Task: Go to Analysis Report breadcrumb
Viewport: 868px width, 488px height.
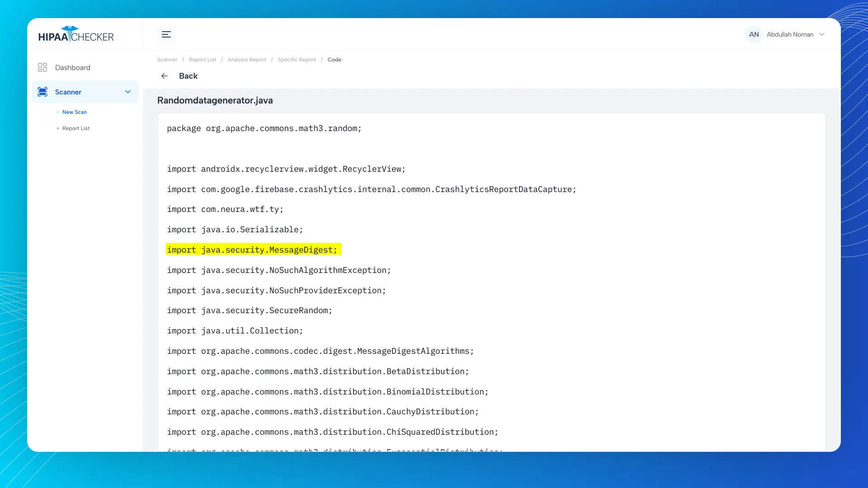Action: click(x=247, y=60)
